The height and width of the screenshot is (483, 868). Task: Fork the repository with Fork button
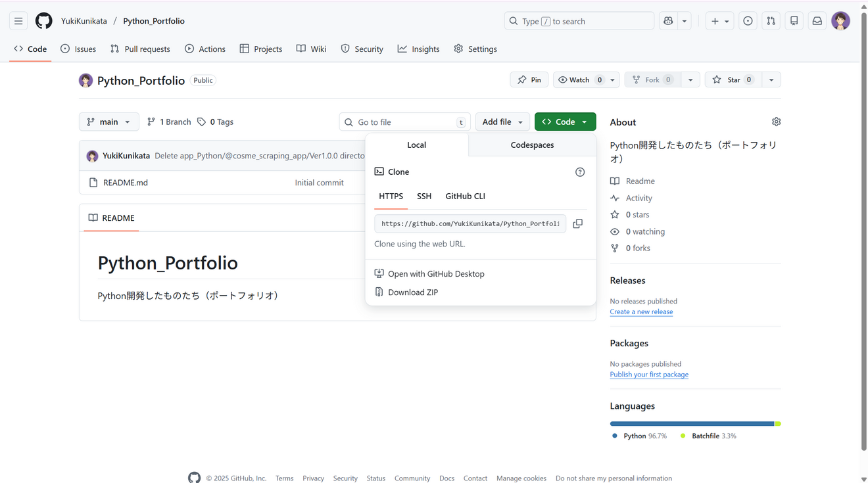coord(652,80)
